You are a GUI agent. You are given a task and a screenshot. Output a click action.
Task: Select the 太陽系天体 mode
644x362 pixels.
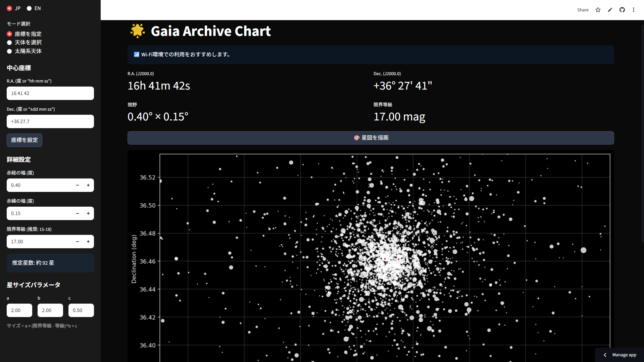click(x=10, y=51)
